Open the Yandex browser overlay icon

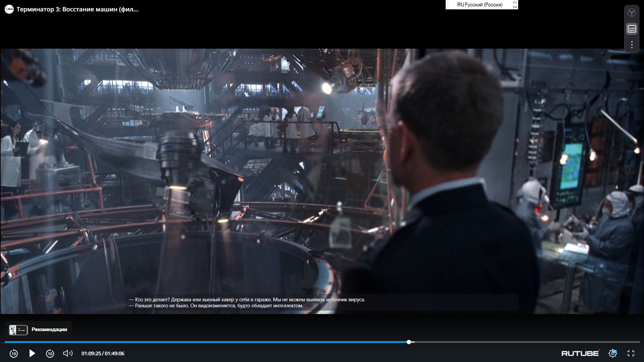click(x=632, y=13)
